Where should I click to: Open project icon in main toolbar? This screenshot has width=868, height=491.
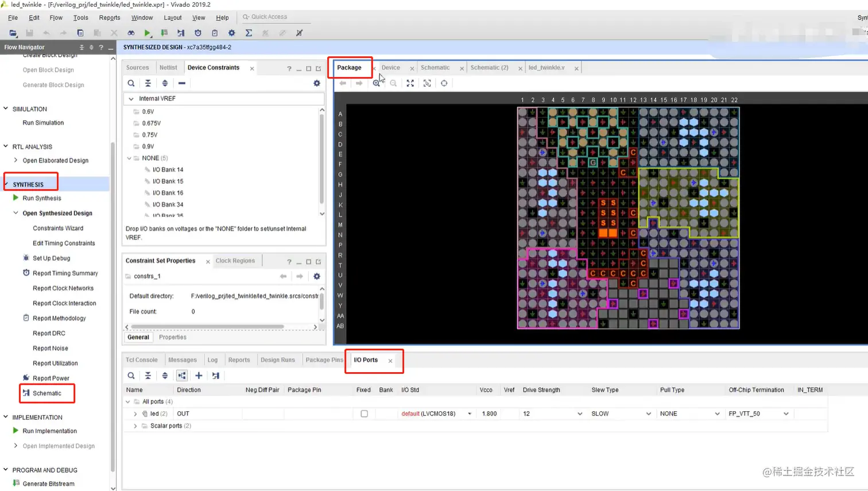click(x=13, y=33)
